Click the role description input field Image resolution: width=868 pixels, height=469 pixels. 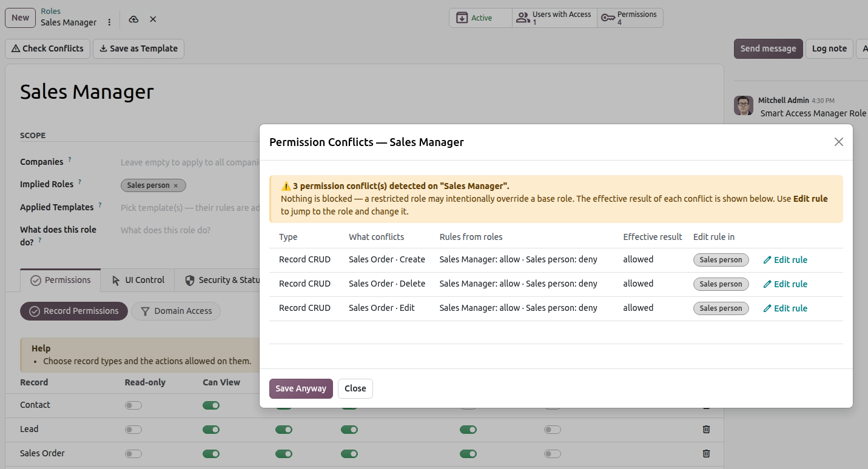tap(190, 230)
